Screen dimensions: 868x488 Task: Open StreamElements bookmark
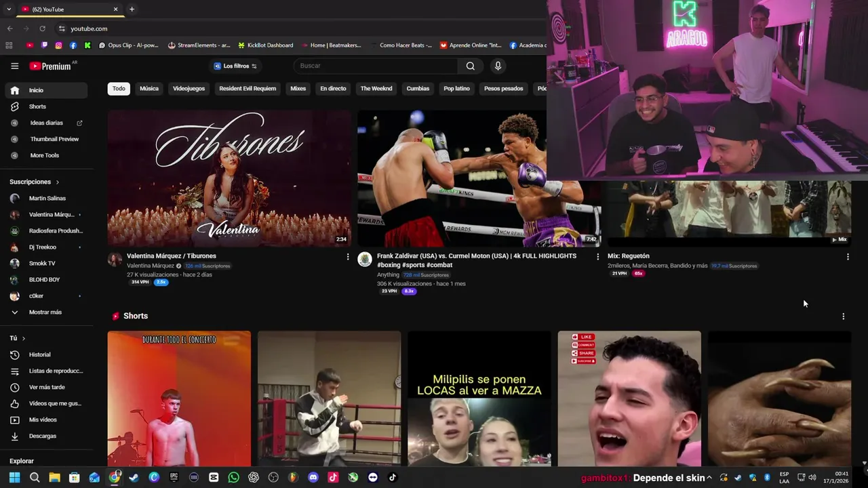coord(199,45)
